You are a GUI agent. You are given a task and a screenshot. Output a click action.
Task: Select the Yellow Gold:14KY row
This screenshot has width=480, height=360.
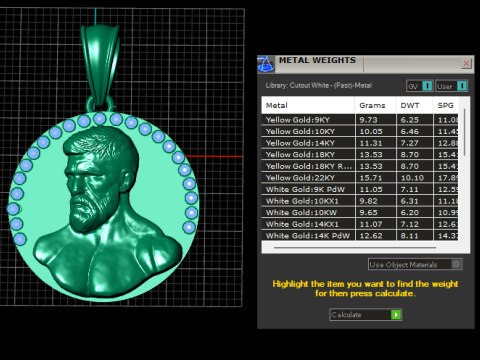[x=360, y=143]
